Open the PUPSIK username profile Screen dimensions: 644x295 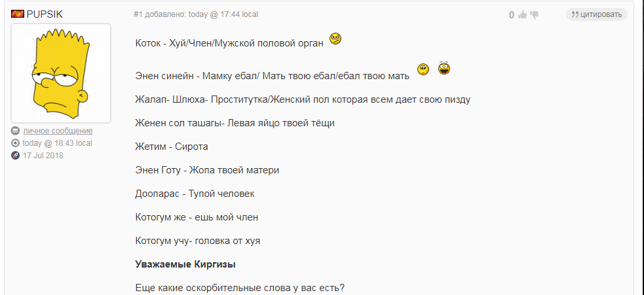pyautogui.click(x=45, y=14)
